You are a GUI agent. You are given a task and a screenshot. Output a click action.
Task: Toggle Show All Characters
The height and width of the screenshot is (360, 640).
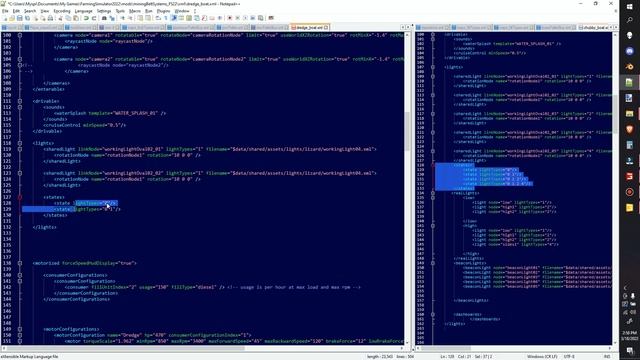tap(166, 18)
